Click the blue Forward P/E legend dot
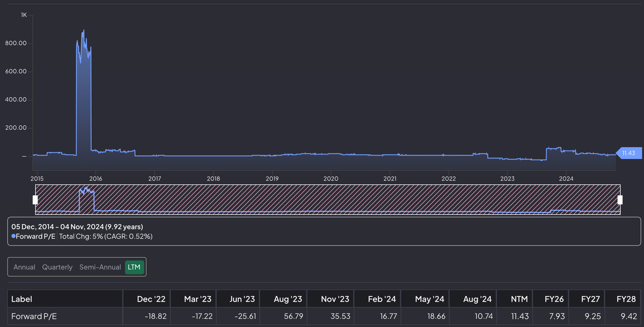The width and height of the screenshot is (644, 327). coord(14,236)
